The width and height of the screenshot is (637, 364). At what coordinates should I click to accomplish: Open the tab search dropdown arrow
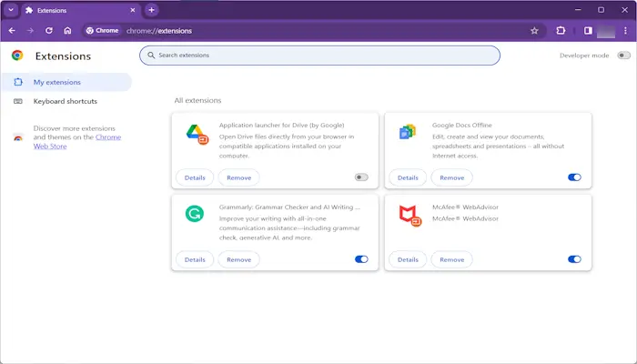[x=11, y=10]
